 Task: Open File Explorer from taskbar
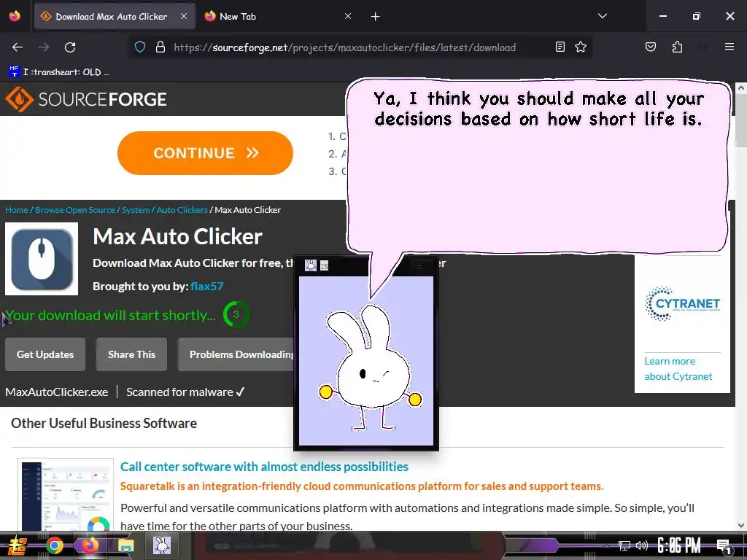125,545
